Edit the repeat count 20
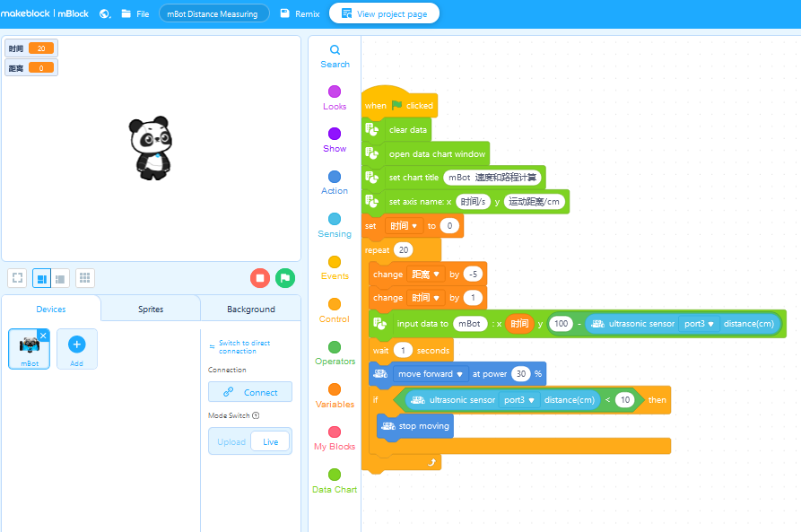The height and width of the screenshot is (532, 801). coord(404,250)
